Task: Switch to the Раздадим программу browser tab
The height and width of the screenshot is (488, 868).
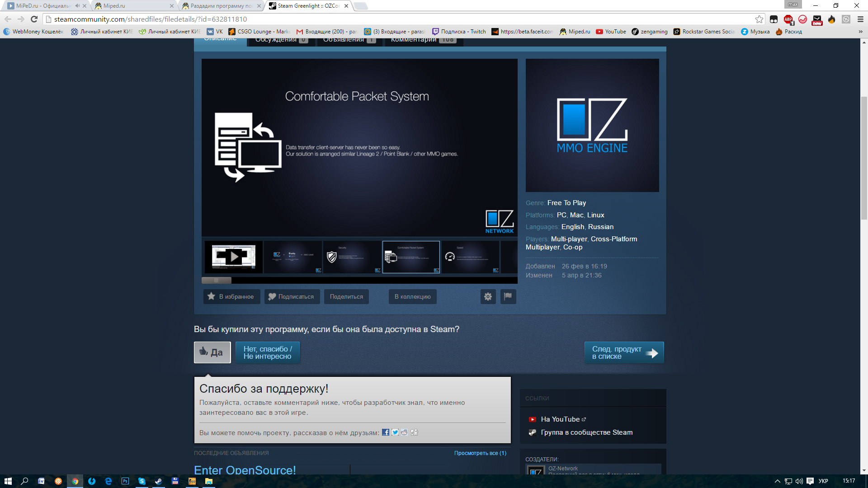Action: coord(221,6)
